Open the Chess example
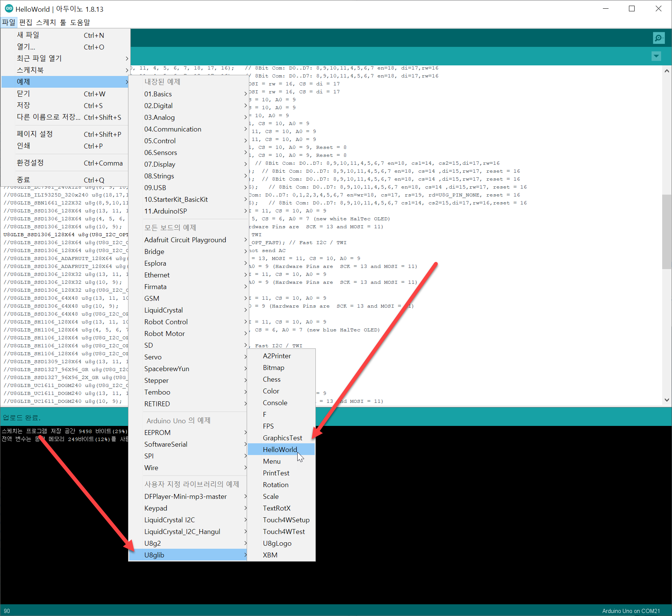The height and width of the screenshot is (616, 672). click(x=281, y=379)
